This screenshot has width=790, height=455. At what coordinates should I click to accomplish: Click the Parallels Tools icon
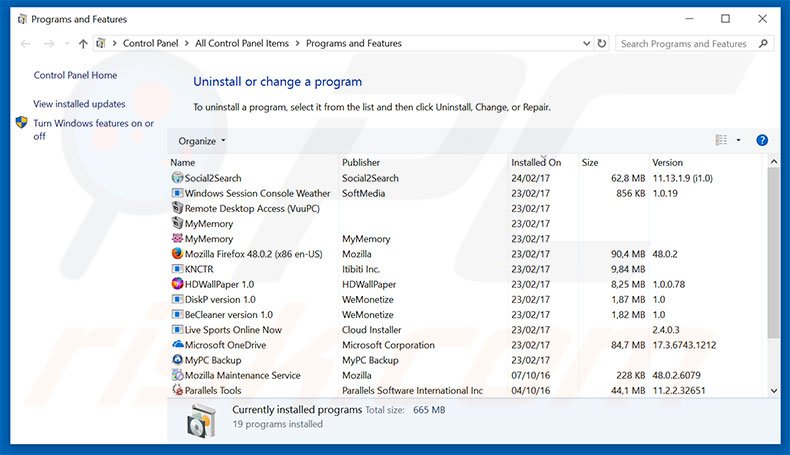[177, 389]
